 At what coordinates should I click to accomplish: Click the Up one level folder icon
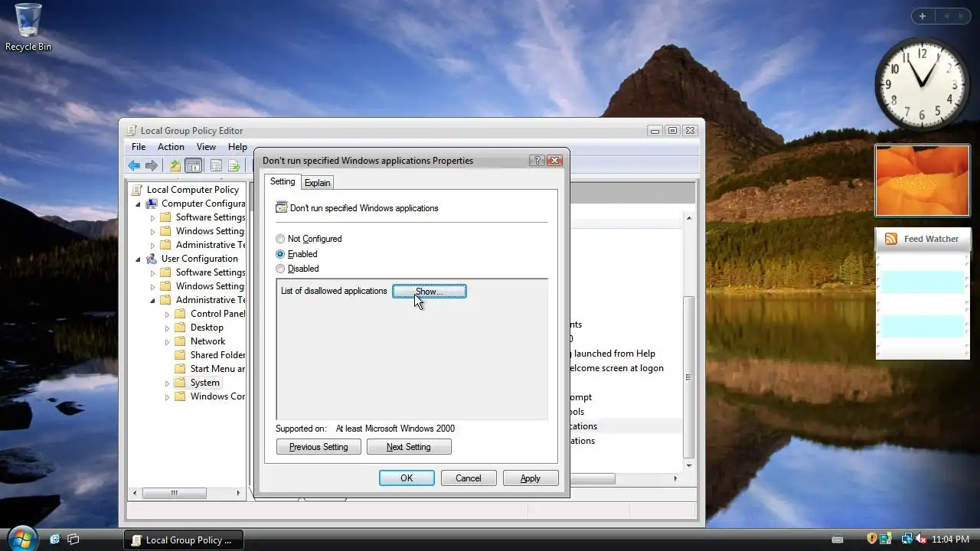click(x=175, y=165)
